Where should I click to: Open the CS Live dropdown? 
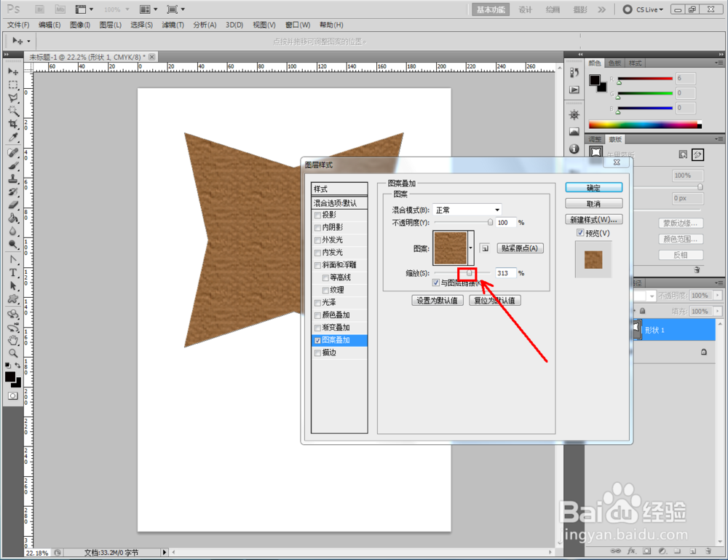click(x=644, y=9)
